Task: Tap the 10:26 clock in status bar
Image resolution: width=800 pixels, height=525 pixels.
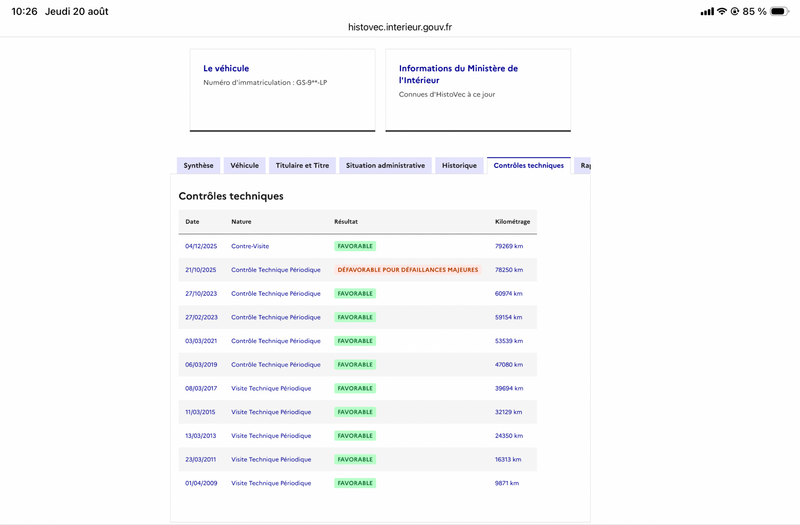Action: pyautogui.click(x=24, y=11)
